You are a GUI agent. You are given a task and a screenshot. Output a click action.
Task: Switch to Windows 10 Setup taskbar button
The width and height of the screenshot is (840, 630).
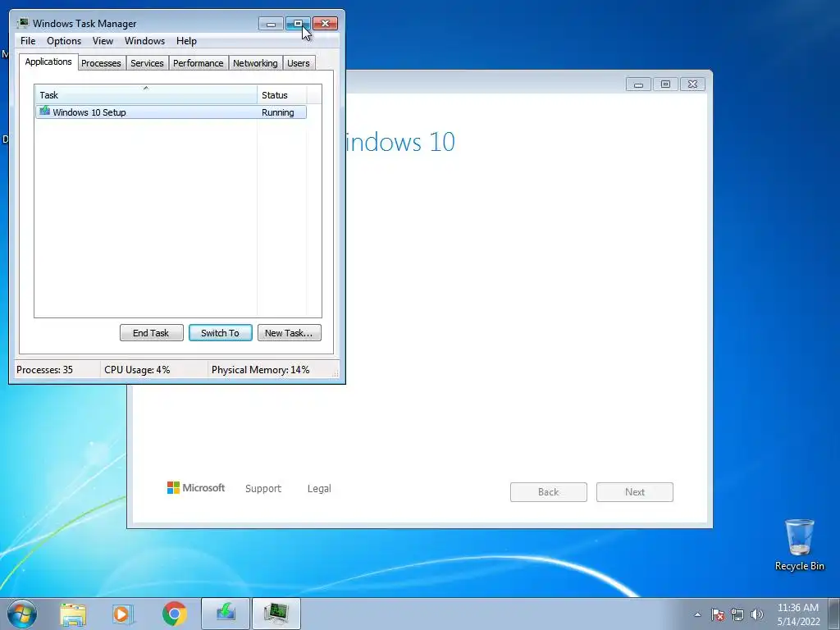pyautogui.click(x=226, y=614)
